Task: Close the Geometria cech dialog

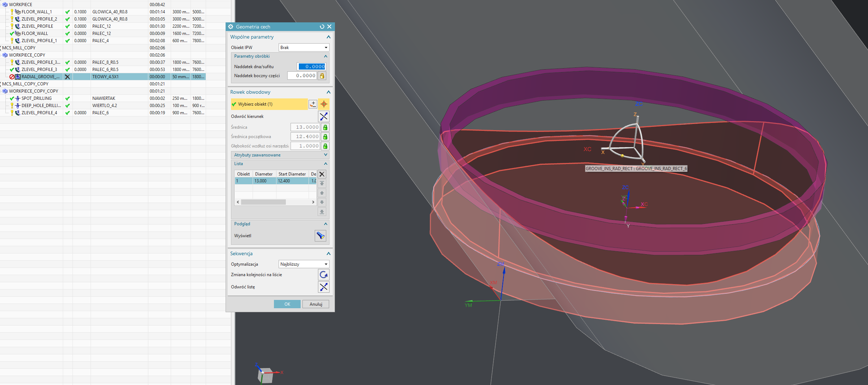Action: [329, 27]
